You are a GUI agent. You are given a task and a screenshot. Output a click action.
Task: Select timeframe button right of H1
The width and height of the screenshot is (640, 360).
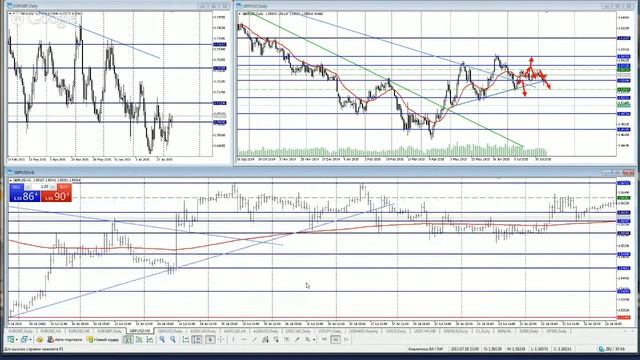[x=346, y=339]
